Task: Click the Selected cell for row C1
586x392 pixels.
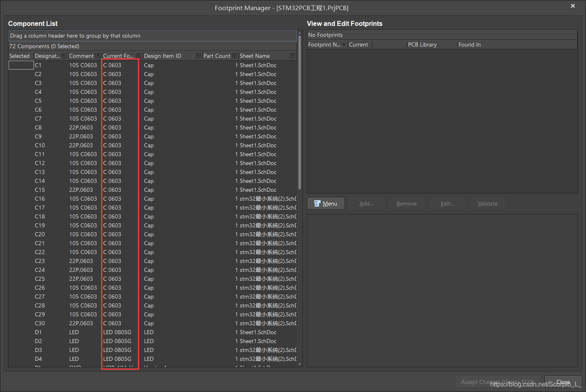Action: 21,65
